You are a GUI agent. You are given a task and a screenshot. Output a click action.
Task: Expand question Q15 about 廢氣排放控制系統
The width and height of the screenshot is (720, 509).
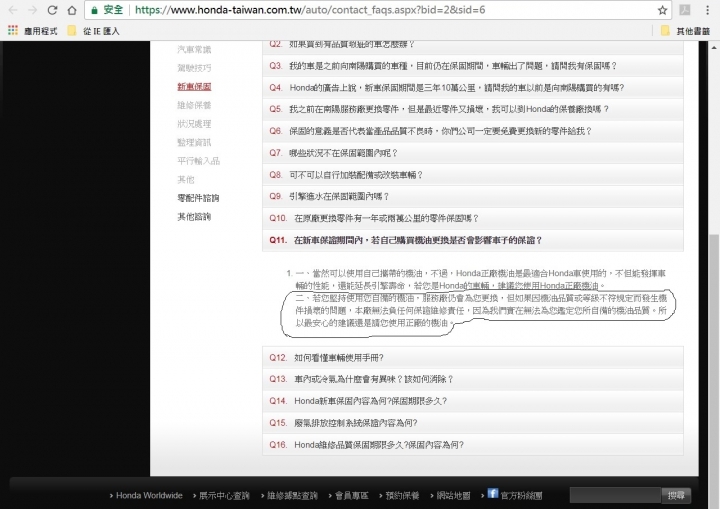(x=472, y=423)
